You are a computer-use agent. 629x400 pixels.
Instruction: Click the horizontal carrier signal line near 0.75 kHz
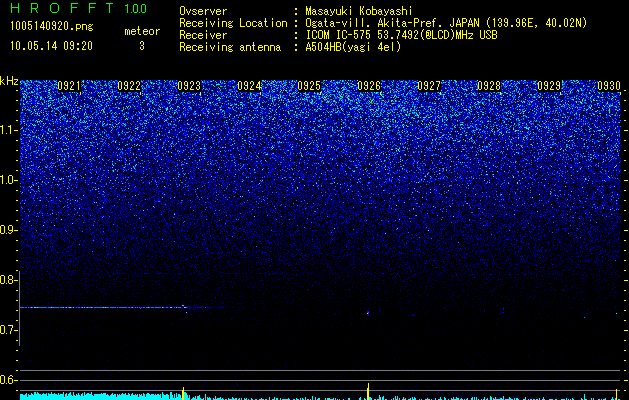pyautogui.click(x=102, y=307)
